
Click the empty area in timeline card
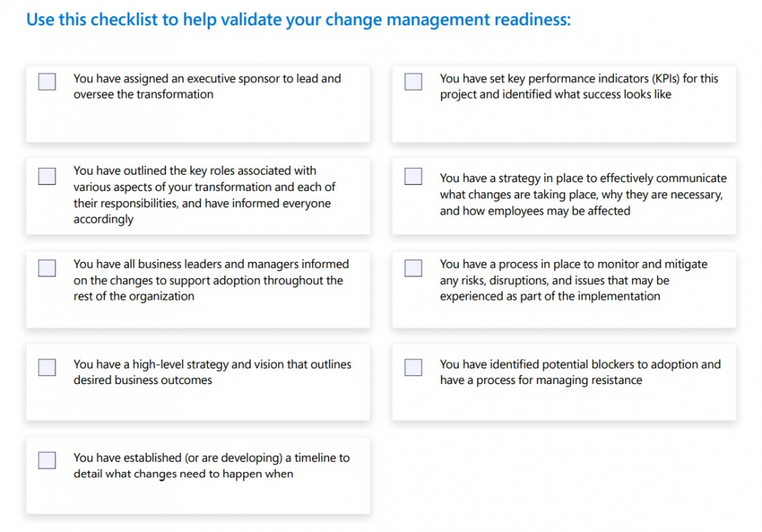tap(198, 498)
